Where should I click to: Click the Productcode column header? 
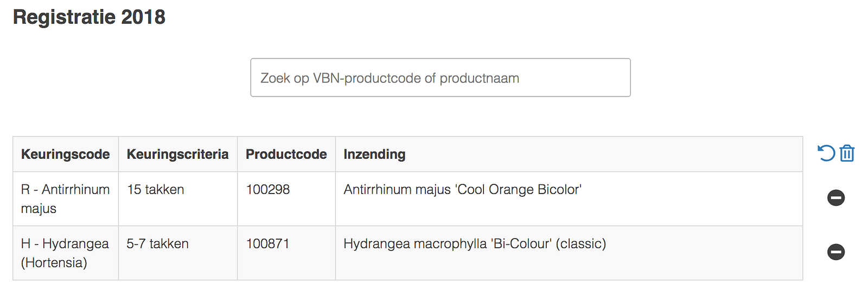286,154
